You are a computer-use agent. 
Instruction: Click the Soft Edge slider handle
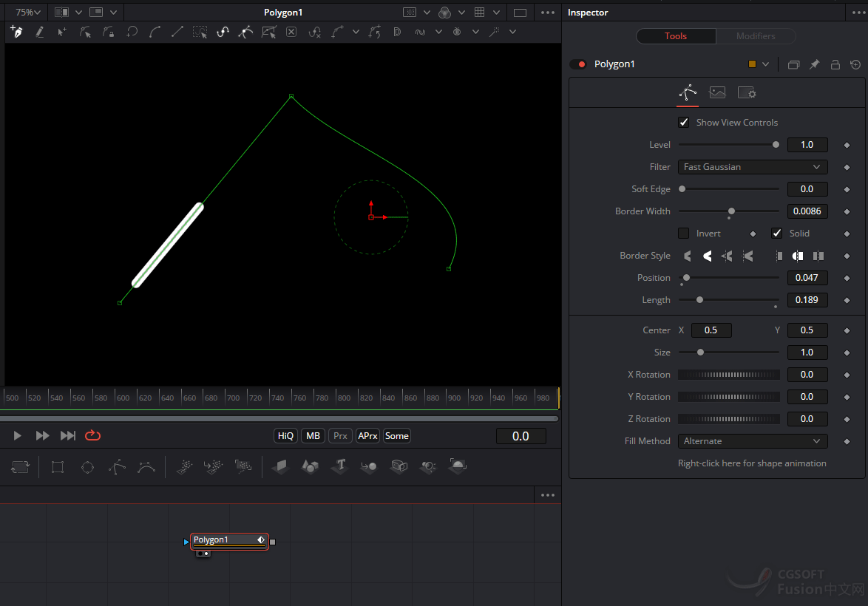(682, 189)
